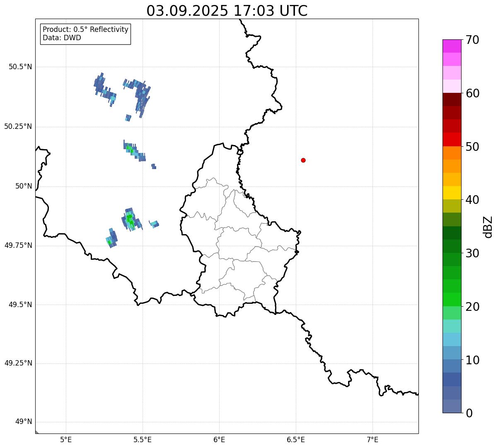Click the colorbar tick label 0
The width and height of the screenshot is (498, 448).
tap(469, 413)
